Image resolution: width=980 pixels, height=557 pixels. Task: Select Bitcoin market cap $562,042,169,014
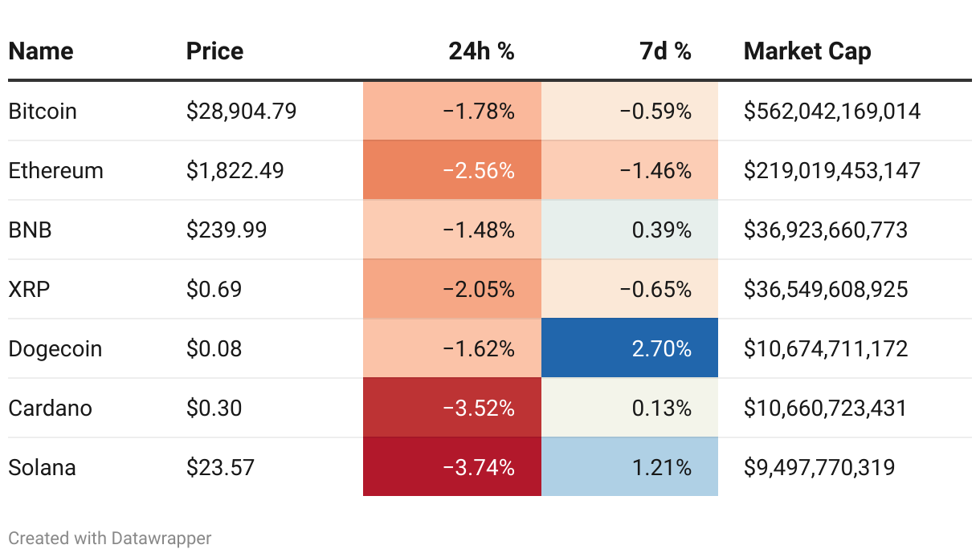[832, 111]
